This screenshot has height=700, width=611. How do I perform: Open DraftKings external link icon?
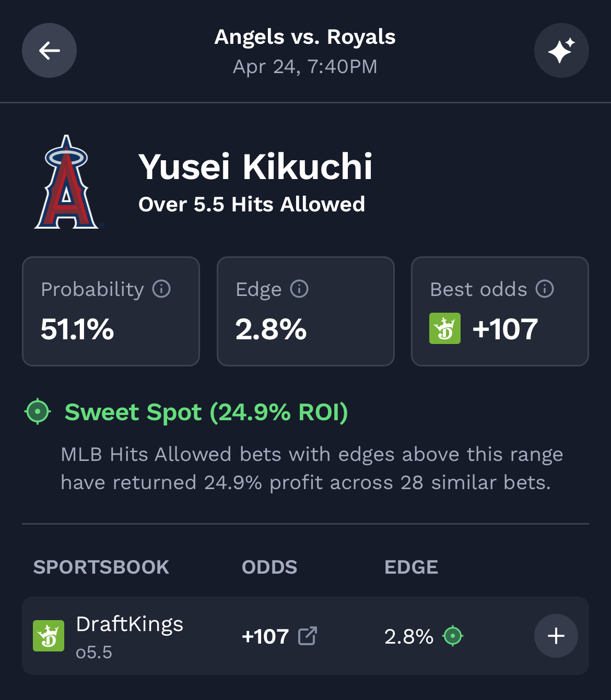point(308,636)
